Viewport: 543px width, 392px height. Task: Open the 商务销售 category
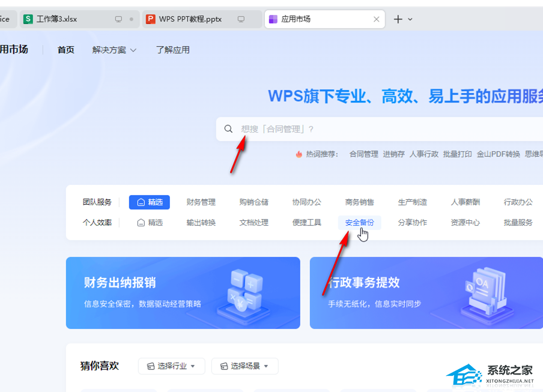coord(359,202)
